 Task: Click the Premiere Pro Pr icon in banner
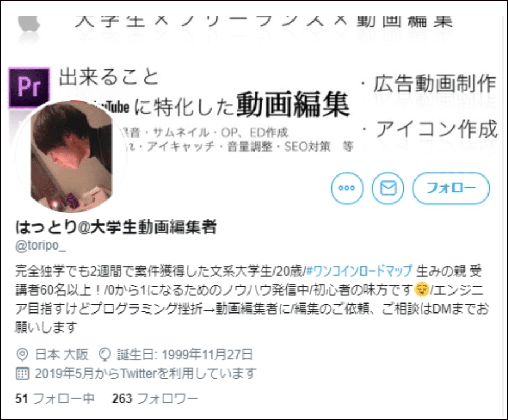coord(29,87)
